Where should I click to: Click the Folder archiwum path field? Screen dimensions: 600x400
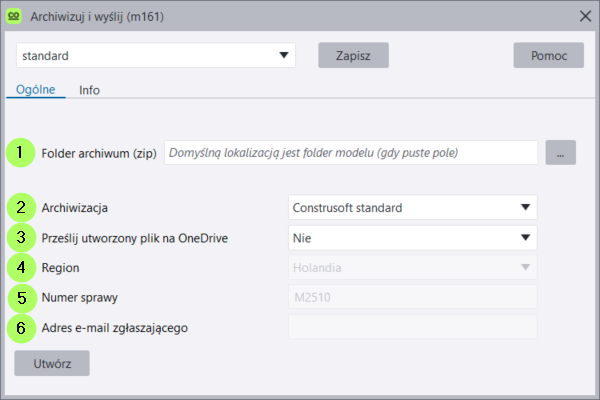351,153
